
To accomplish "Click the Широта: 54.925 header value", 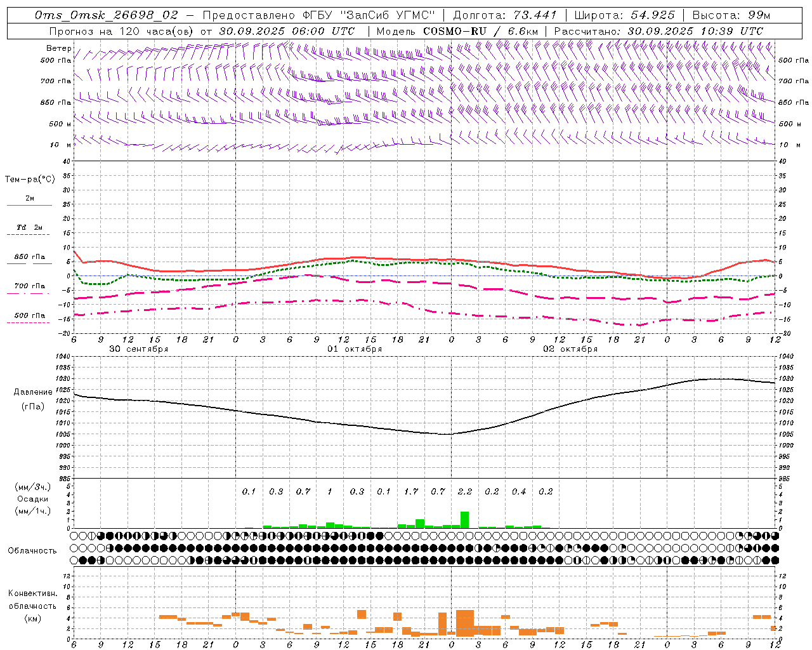I will point(624,15).
